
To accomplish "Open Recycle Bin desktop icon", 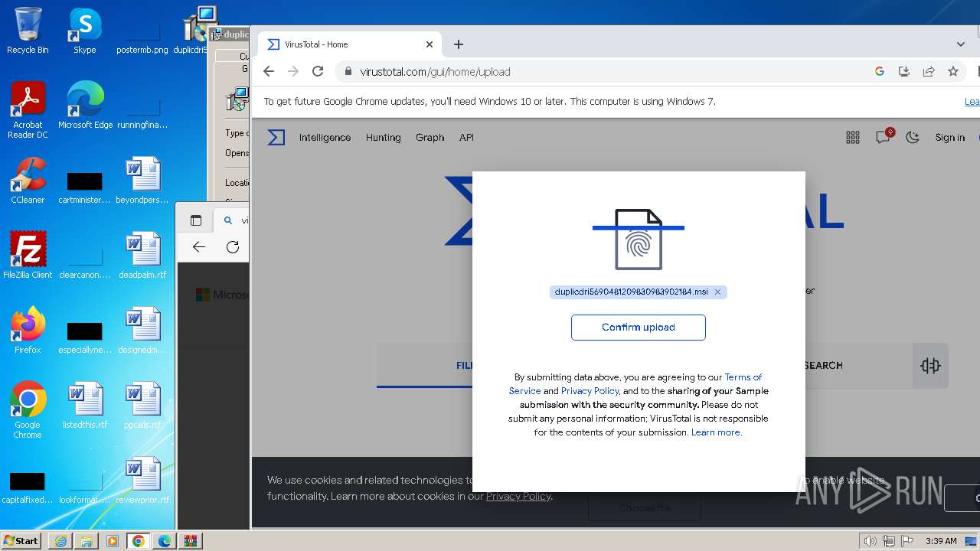I will click(28, 31).
